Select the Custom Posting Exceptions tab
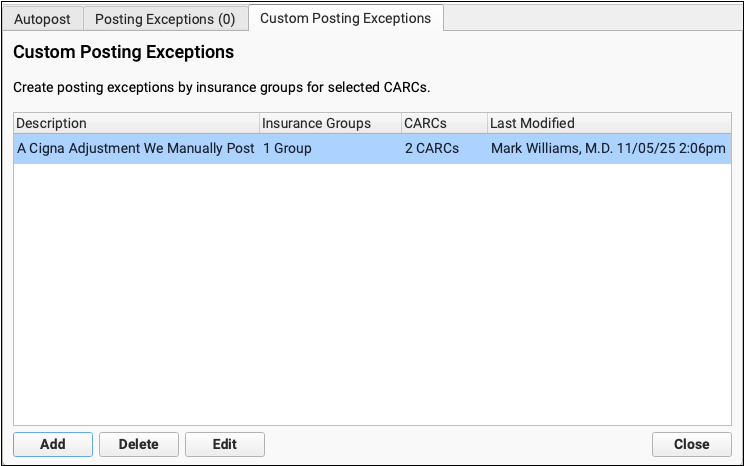The image size is (744, 466). point(345,18)
